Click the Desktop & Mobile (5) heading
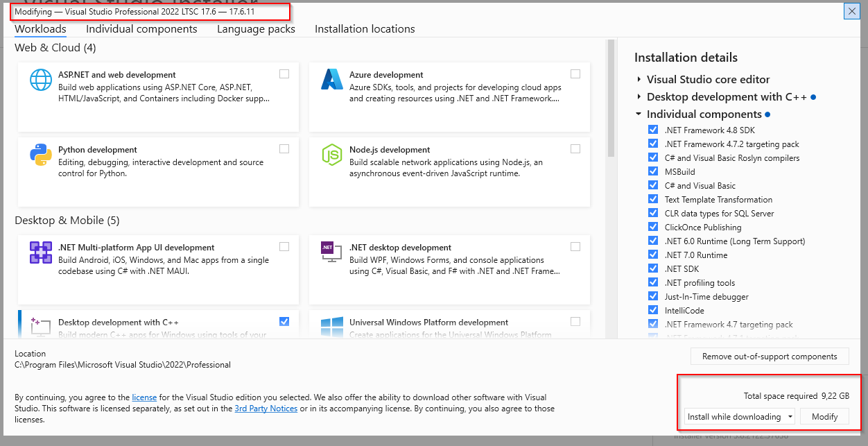Image resolution: width=868 pixels, height=446 pixels. [67, 221]
